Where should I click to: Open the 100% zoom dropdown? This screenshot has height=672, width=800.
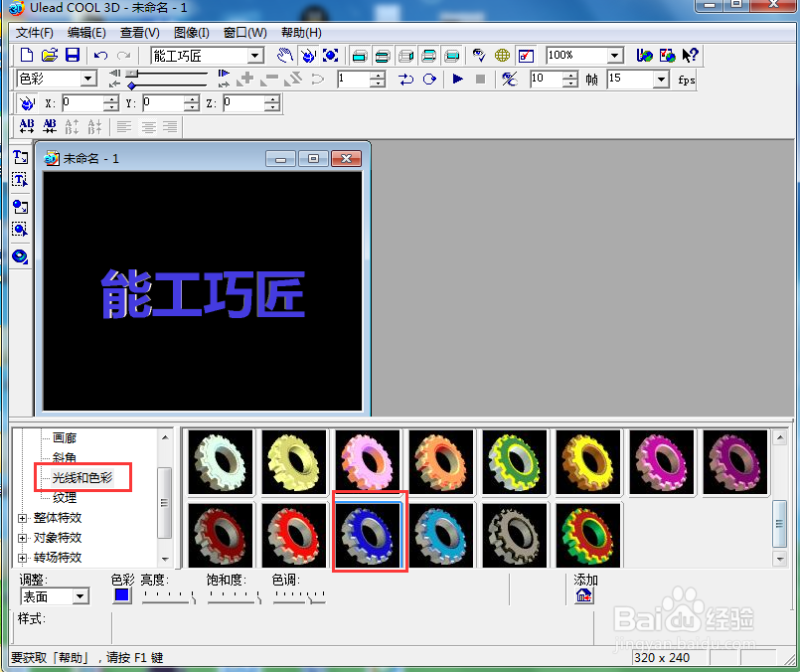pos(615,55)
